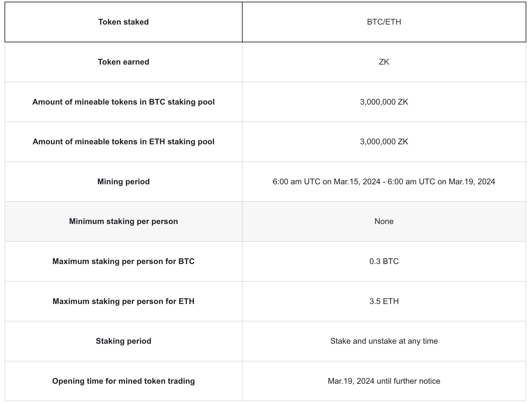Select the ZK token earned value
This screenshot has width=532, height=404.
(384, 62)
